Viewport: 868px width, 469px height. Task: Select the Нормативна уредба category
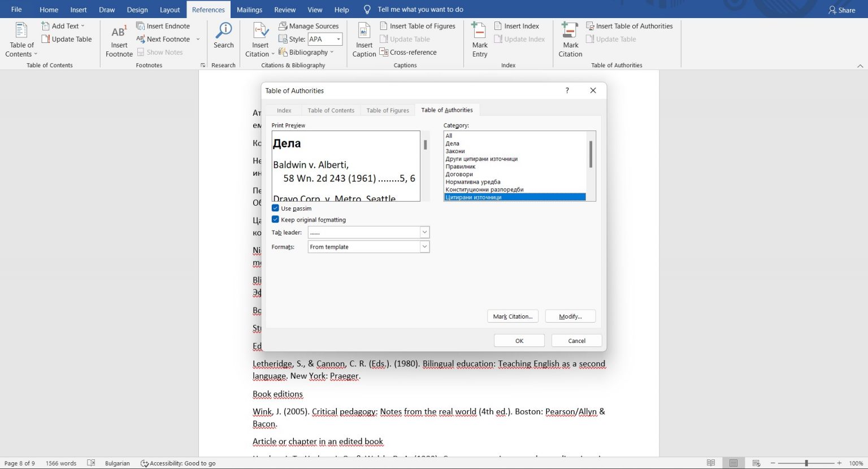515,182
